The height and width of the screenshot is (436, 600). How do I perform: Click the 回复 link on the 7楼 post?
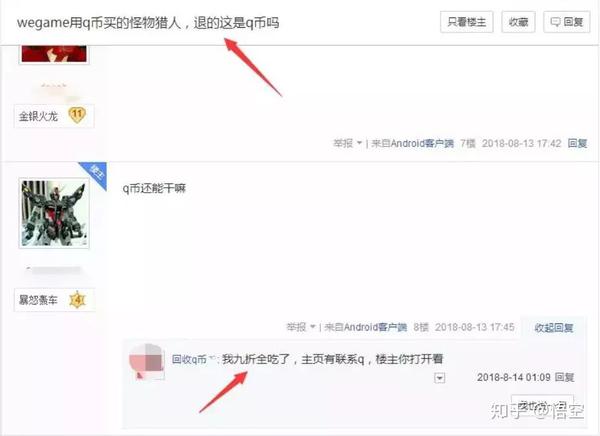[577, 143]
